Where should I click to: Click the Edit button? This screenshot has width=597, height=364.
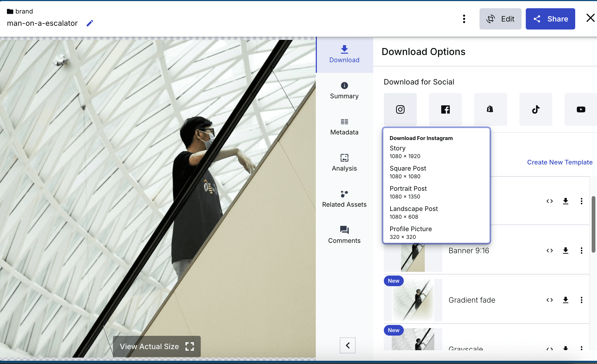500,19
